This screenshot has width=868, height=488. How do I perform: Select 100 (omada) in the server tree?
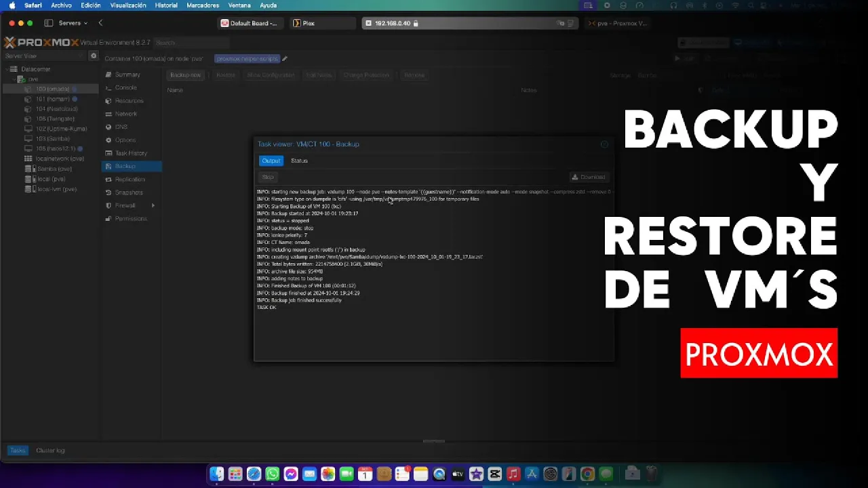(52, 89)
